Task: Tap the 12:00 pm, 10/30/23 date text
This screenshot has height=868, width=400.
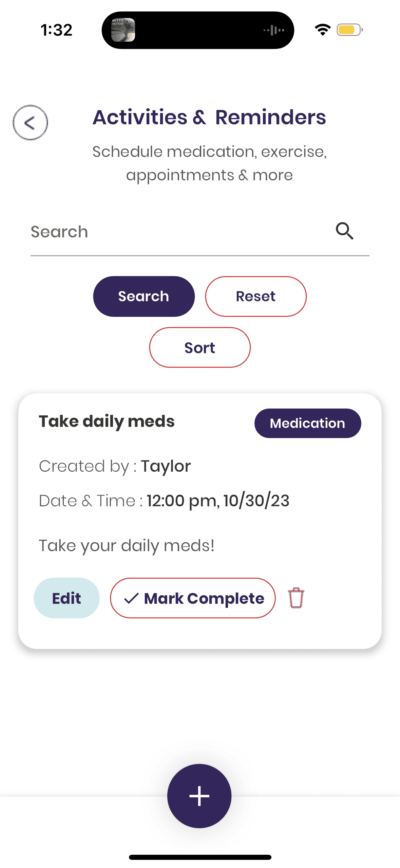Action: (218, 501)
